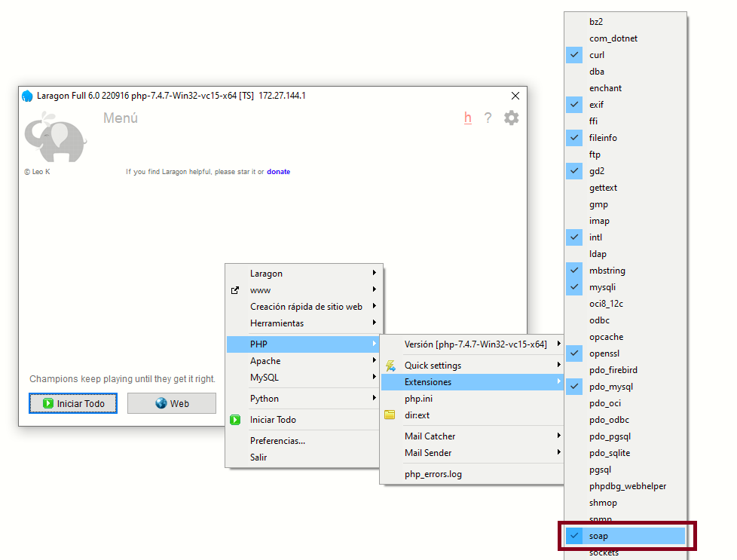Open the settings gear icon
Screen dimensions: 737x560
tap(511, 118)
